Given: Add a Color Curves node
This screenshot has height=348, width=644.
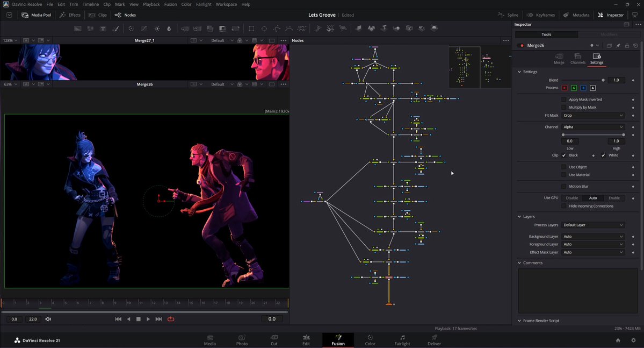Looking at the screenshot, I should click(144, 29).
